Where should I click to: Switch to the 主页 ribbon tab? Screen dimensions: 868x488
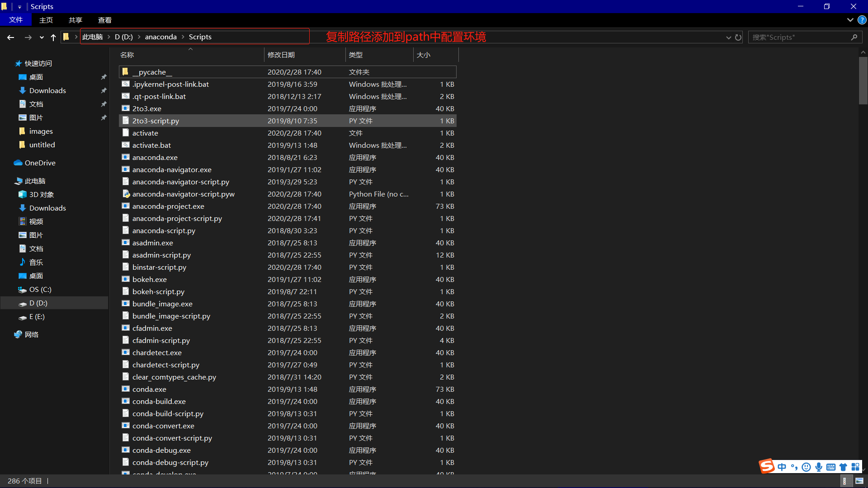[x=46, y=20]
